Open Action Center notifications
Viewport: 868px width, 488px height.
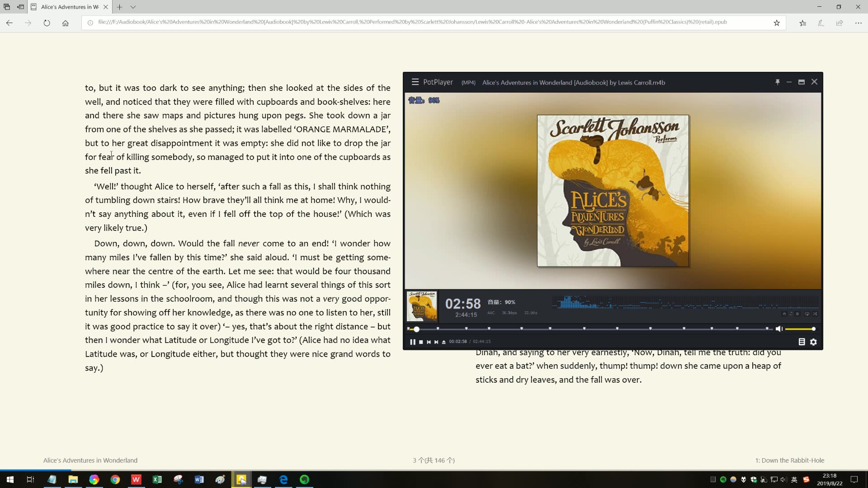[854, 479]
